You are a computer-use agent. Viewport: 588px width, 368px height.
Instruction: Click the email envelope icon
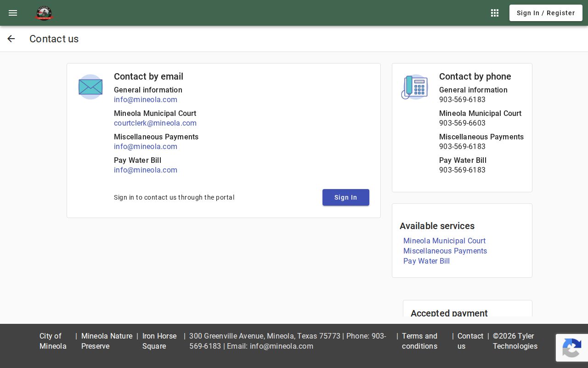point(90,87)
